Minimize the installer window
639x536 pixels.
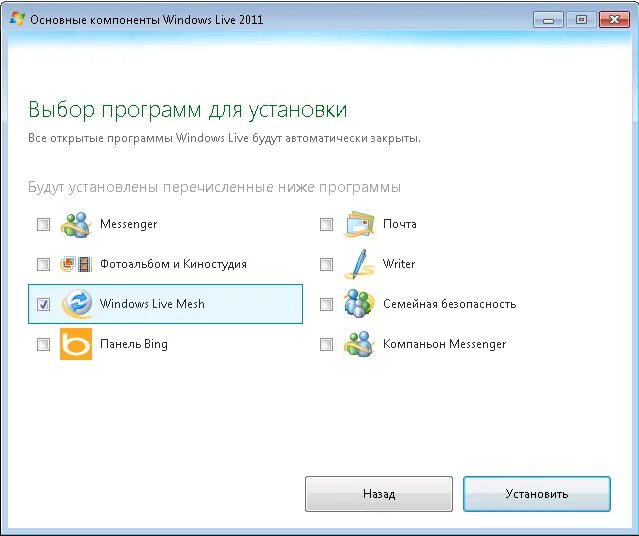click(548, 20)
